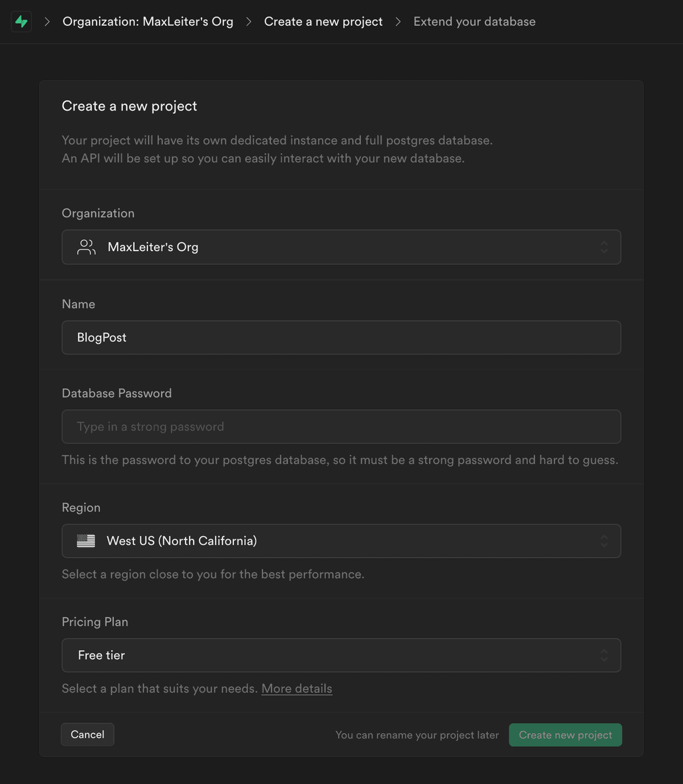
Task: Click the people icon in the Organization selector
Action: click(x=86, y=247)
